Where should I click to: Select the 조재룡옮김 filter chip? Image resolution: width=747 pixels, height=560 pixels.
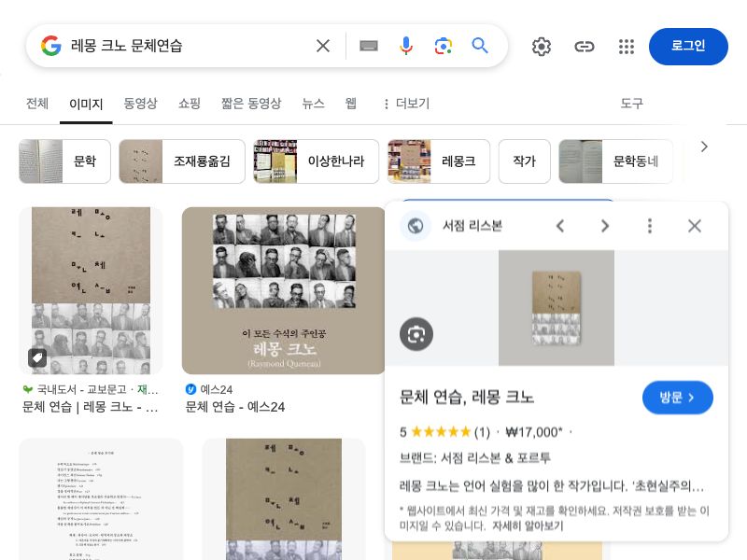(x=182, y=161)
